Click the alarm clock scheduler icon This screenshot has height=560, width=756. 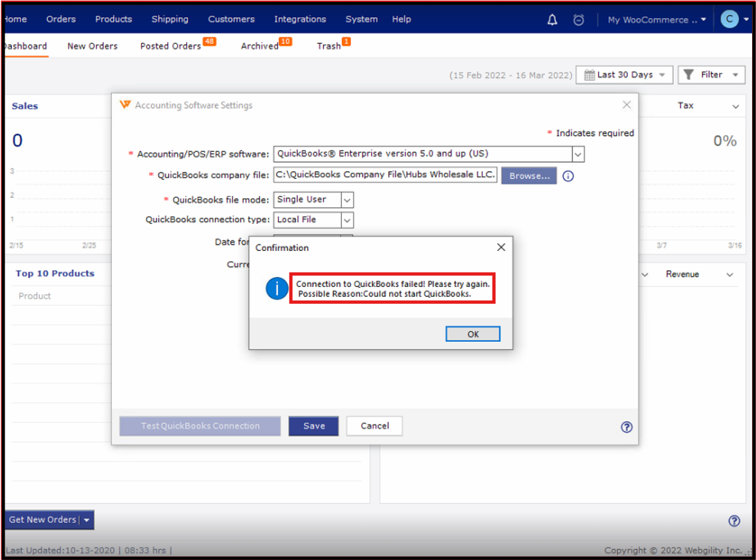578,20
